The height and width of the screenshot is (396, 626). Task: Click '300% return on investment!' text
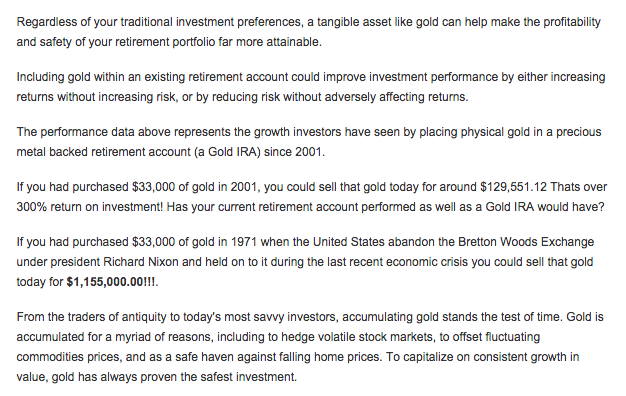pos(90,207)
